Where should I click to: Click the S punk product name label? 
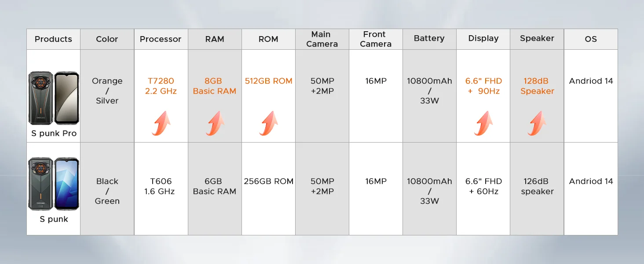[54, 219]
